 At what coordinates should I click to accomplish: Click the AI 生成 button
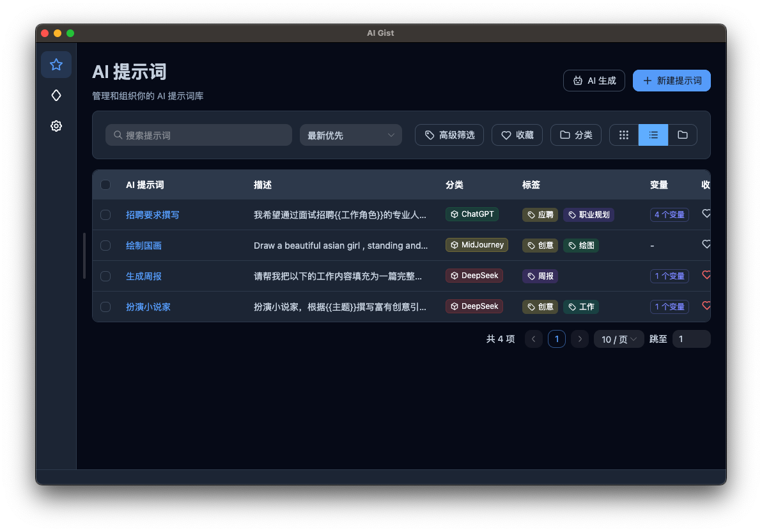point(594,81)
